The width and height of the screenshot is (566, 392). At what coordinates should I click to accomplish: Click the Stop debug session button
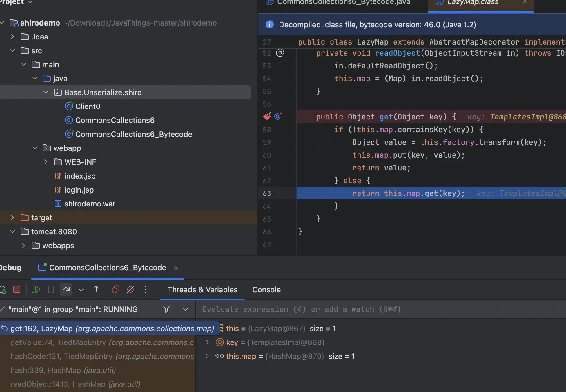pos(17,290)
